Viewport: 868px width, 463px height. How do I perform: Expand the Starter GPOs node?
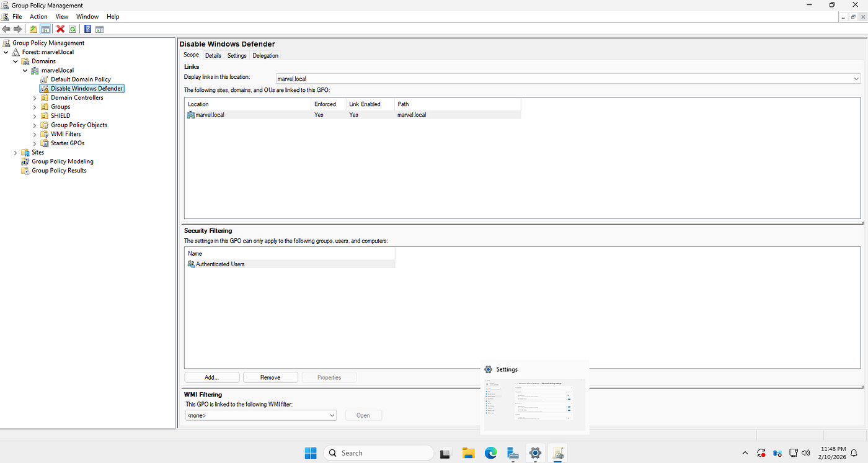pos(35,143)
